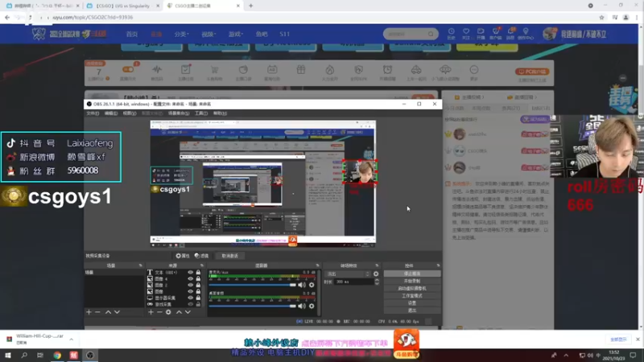
Task: Pop out the sources dock via its header icon
Action: [202, 265]
